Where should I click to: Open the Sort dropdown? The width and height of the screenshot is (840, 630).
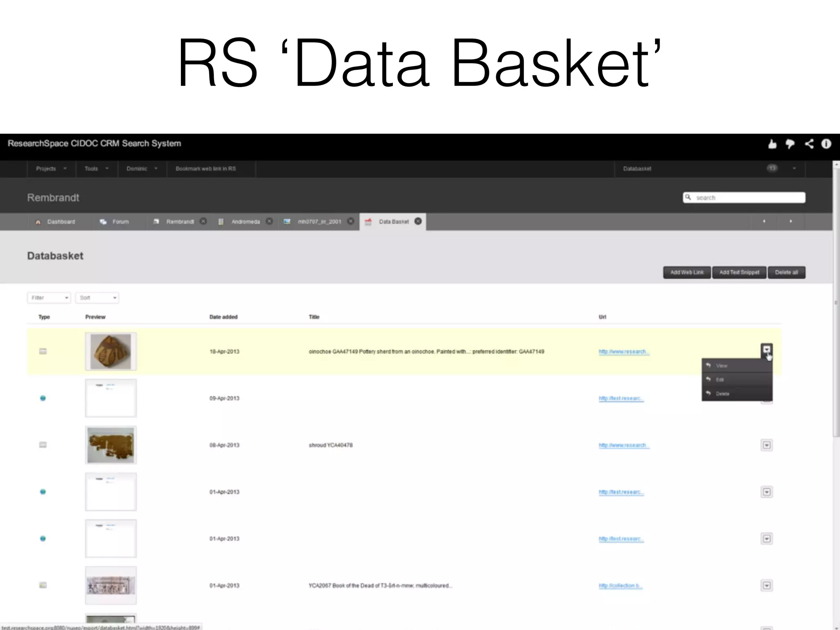(97, 298)
